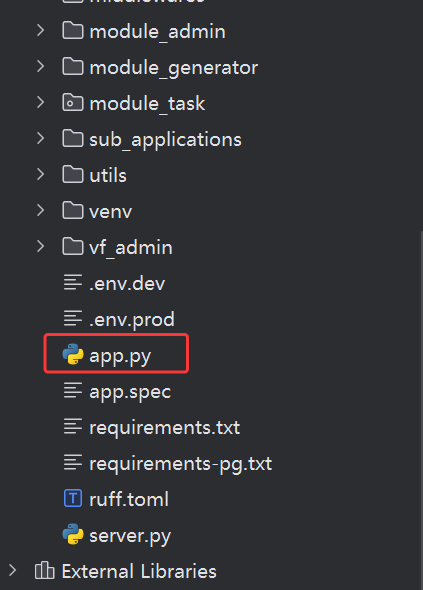Select the sub_applications folder name
Image resolution: width=423 pixels, height=590 pixels.
165,140
